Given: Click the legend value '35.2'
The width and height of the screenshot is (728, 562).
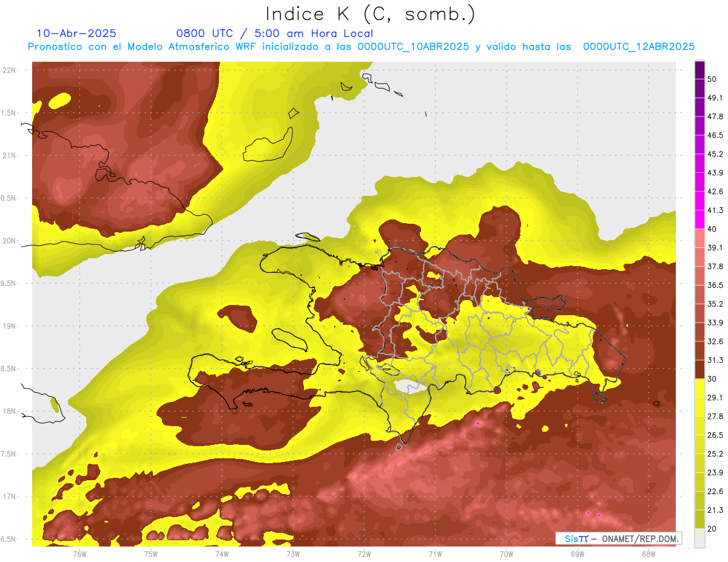Looking at the screenshot, I should point(715,304).
